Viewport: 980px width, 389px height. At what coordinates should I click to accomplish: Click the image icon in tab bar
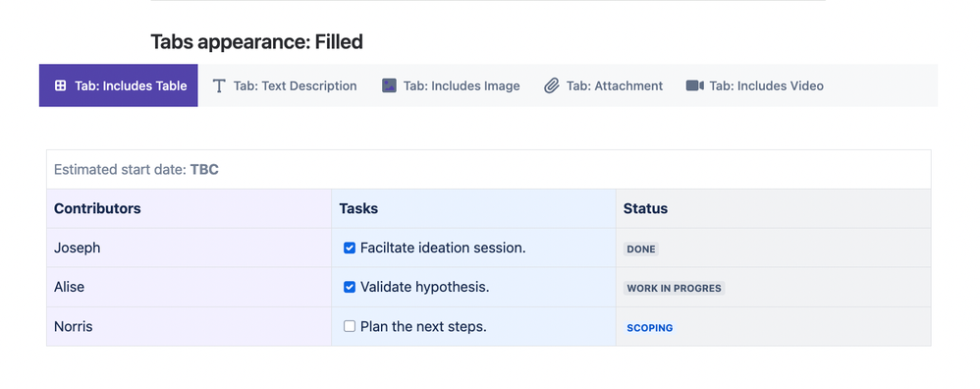390,85
